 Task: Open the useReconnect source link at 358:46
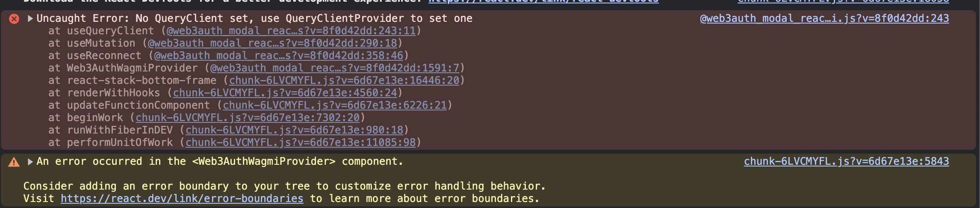tap(279, 56)
